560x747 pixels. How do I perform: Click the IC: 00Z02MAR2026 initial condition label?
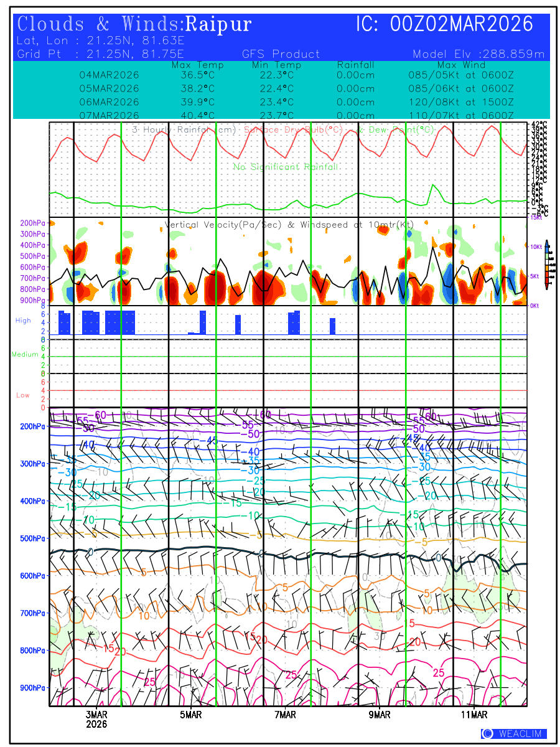click(444, 24)
